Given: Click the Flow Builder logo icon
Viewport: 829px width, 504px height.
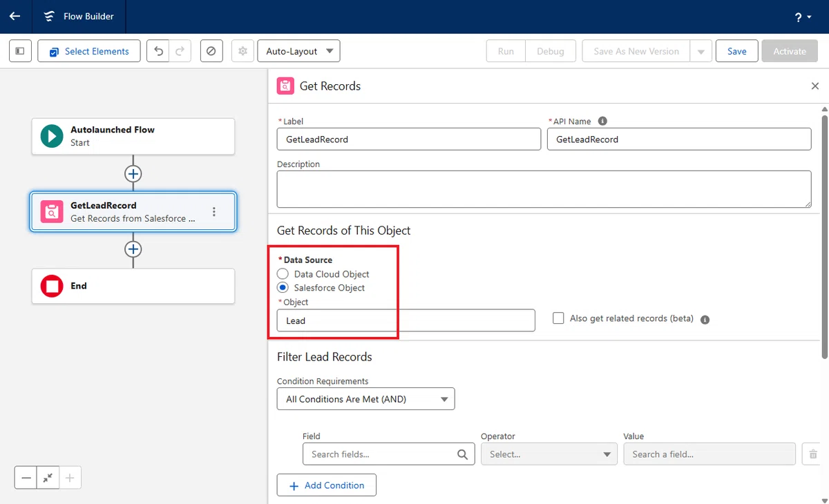Looking at the screenshot, I should tap(48, 17).
